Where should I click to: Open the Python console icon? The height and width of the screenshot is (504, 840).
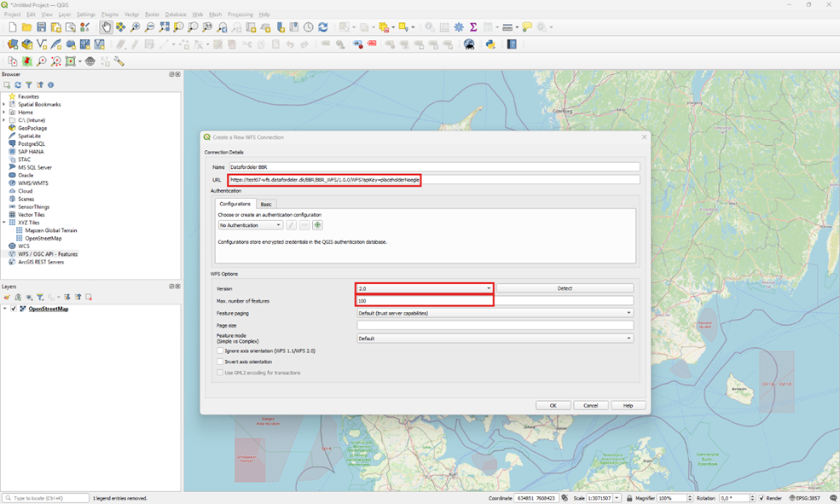490,44
